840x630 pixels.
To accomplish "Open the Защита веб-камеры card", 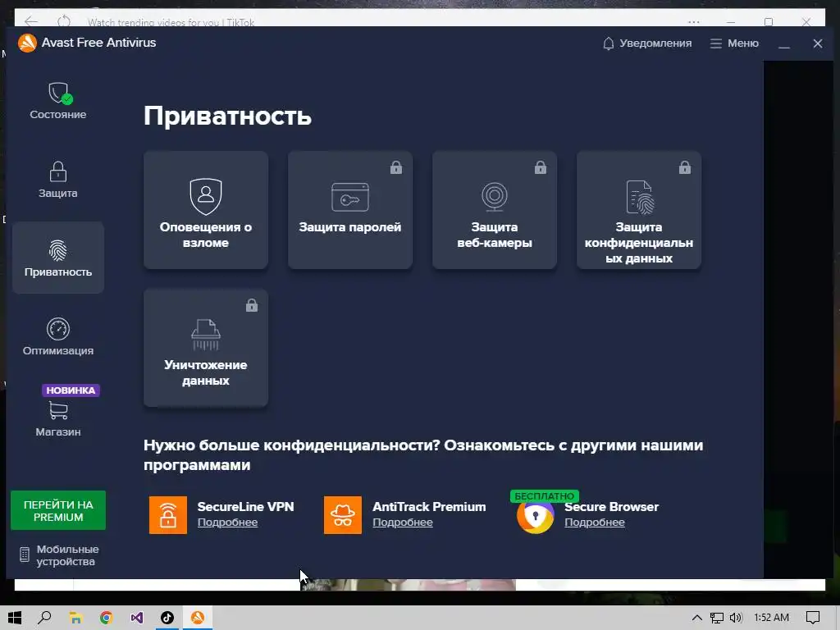I will [495, 210].
